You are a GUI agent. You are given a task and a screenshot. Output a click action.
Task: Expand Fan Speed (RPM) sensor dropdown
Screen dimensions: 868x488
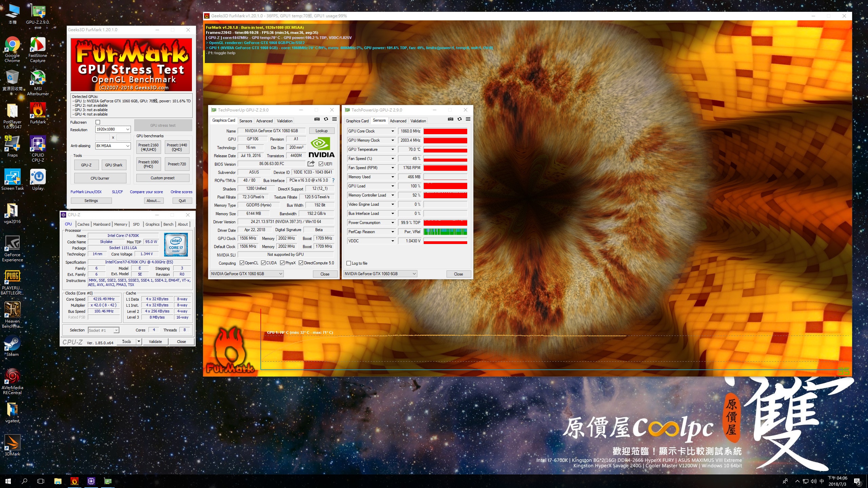click(x=393, y=168)
